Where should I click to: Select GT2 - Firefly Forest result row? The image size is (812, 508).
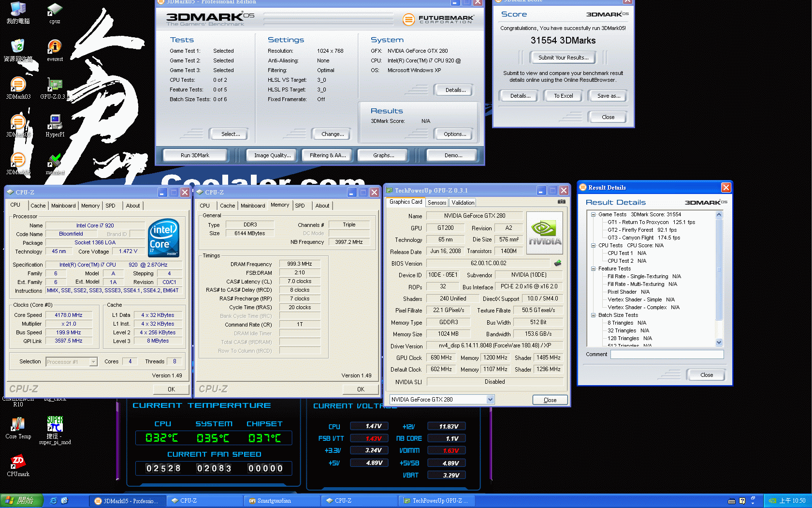coord(642,230)
